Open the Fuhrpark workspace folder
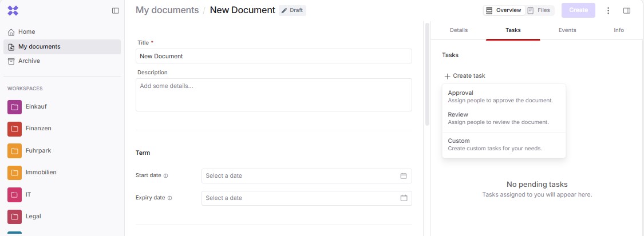The image size is (644, 236). pos(38,151)
